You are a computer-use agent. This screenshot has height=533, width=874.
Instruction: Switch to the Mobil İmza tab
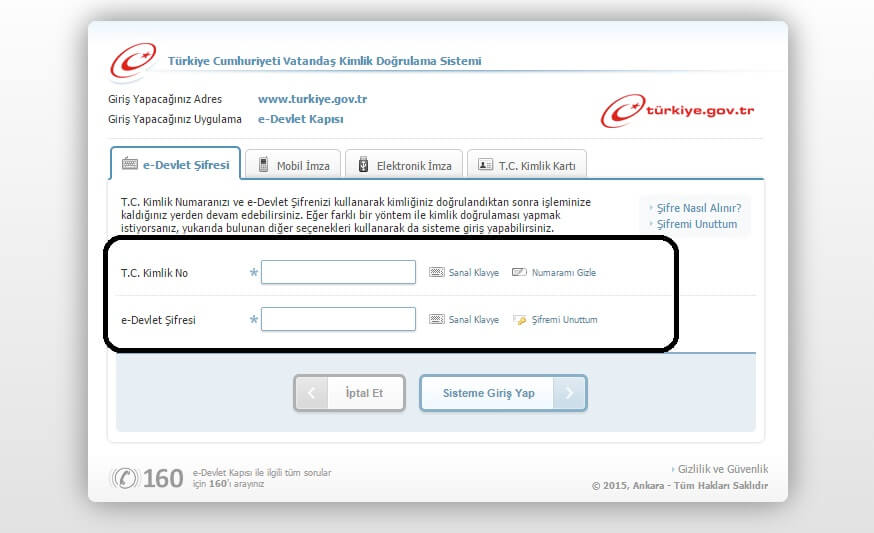(294, 165)
